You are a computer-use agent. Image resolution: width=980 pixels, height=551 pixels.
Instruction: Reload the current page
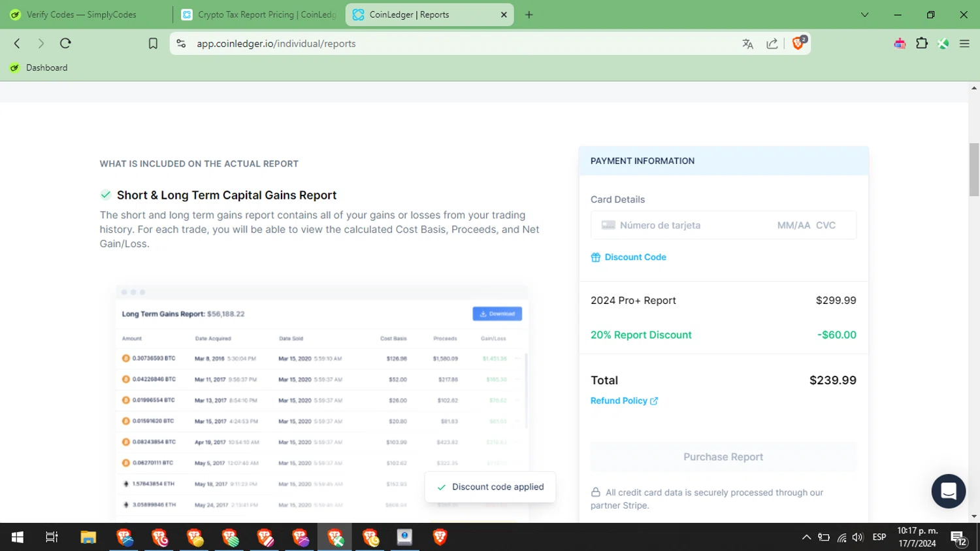coord(65,44)
